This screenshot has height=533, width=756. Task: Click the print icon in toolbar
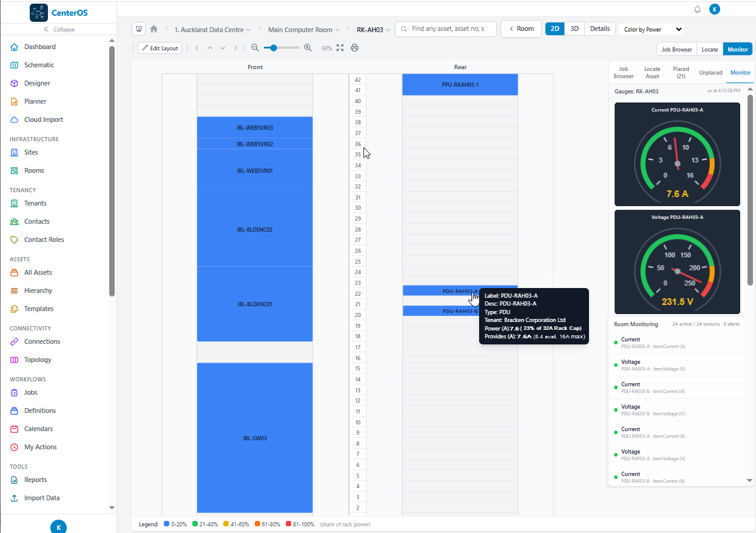pyautogui.click(x=354, y=48)
